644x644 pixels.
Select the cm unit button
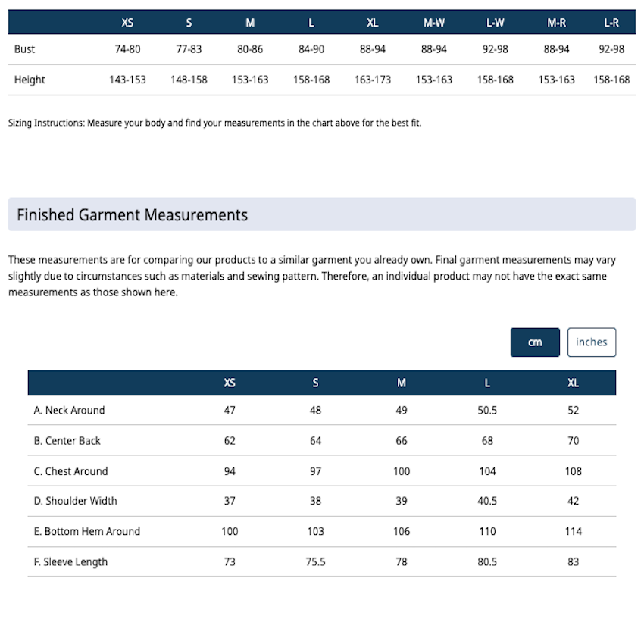pyautogui.click(x=535, y=342)
